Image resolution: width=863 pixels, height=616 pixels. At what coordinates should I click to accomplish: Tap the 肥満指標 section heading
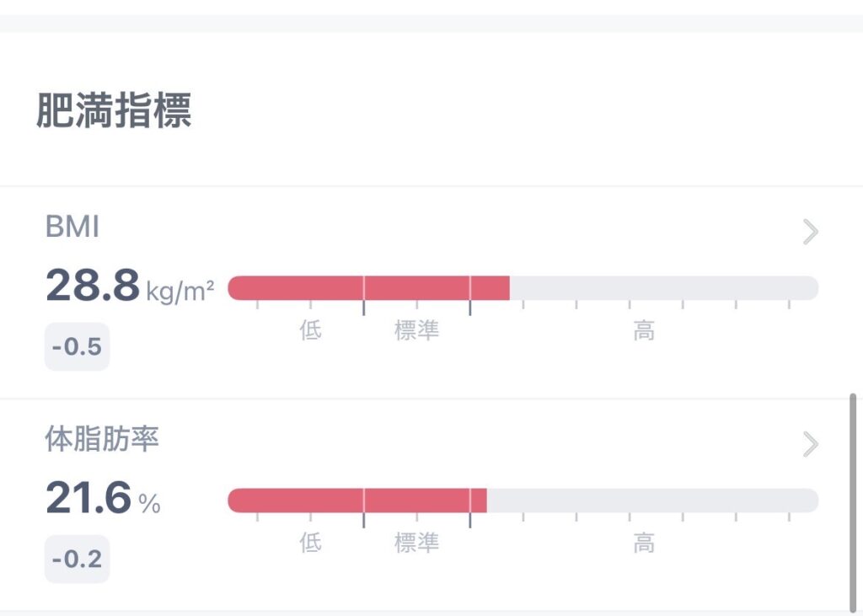click(x=114, y=110)
